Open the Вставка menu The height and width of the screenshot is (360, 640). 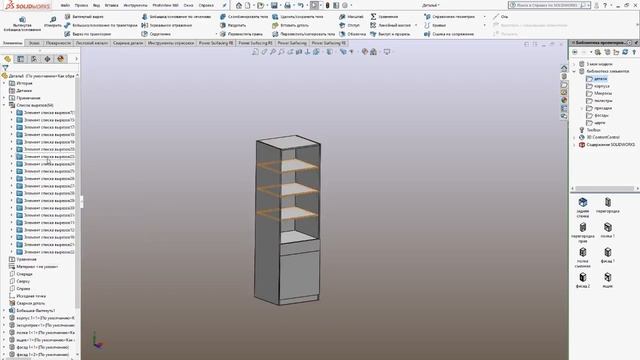pyautogui.click(x=111, y=5)
